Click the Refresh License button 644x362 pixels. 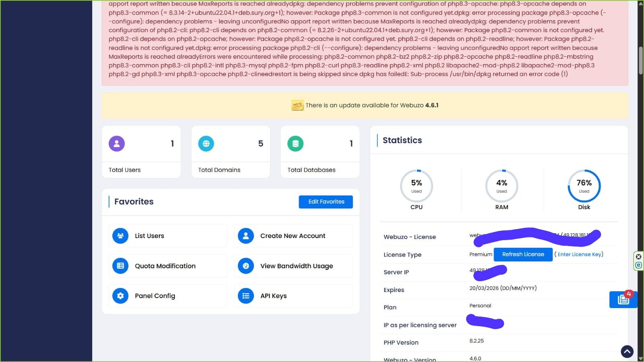(x=523, y=254)
